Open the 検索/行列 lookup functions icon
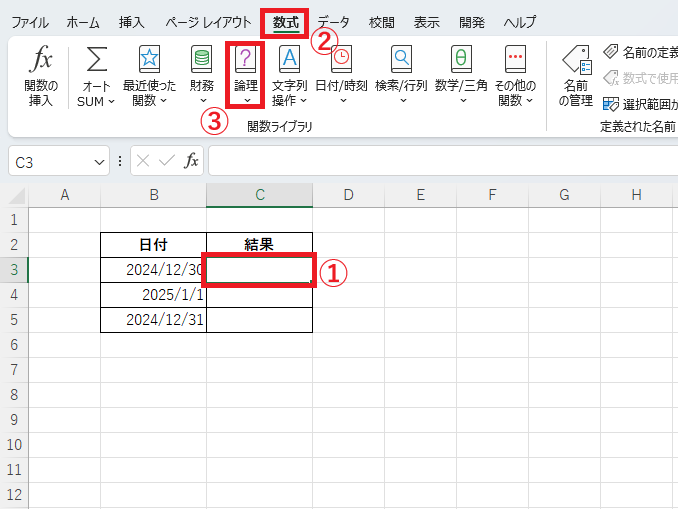 401,59
